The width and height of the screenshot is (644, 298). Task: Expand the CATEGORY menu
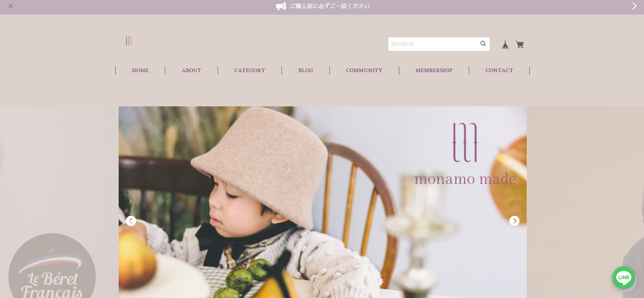coord(250,70)
